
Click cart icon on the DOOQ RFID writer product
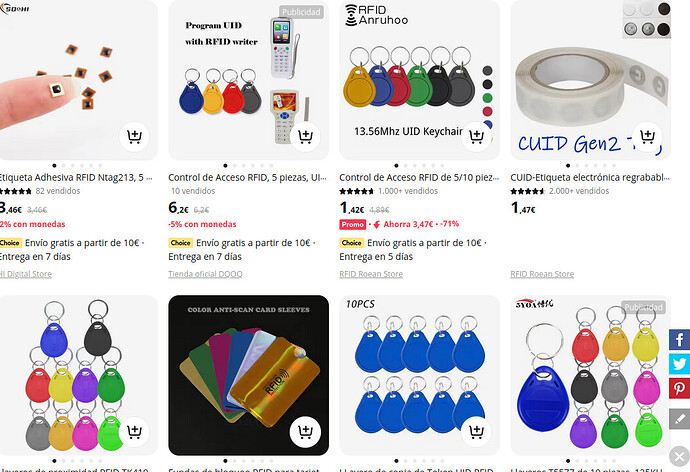pyautogui.click(x=305, y=136)
